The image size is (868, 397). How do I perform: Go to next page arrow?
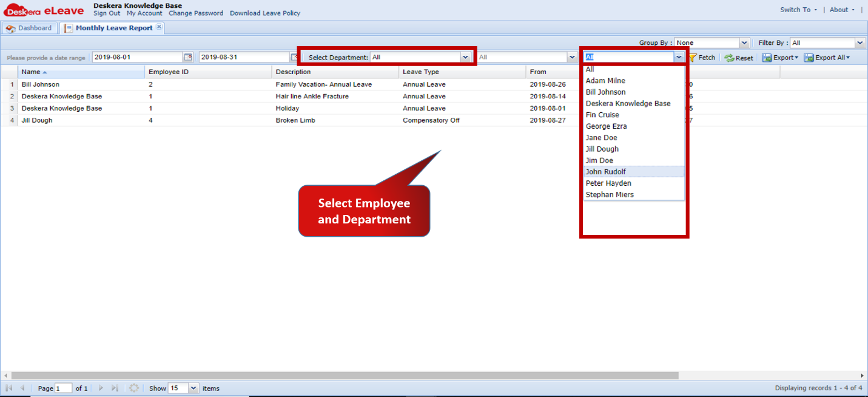coord(101,388)
